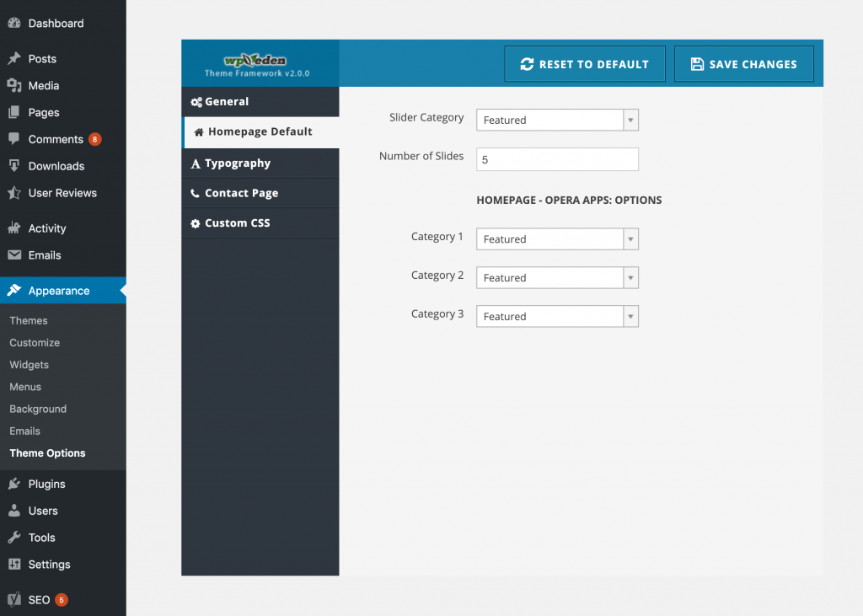This screenshot has width=863, height=616.
Task: Click the Slider Category dropdown arrow
Action: click(x=630, y=120)
